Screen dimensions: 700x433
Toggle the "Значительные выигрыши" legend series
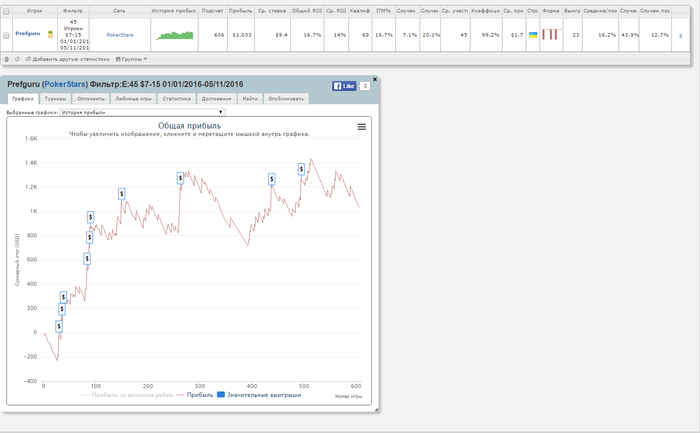coord(259,395)
